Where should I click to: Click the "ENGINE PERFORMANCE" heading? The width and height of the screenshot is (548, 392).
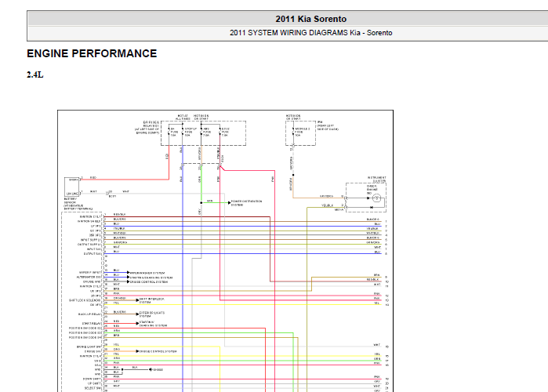[x=92, y=53]
